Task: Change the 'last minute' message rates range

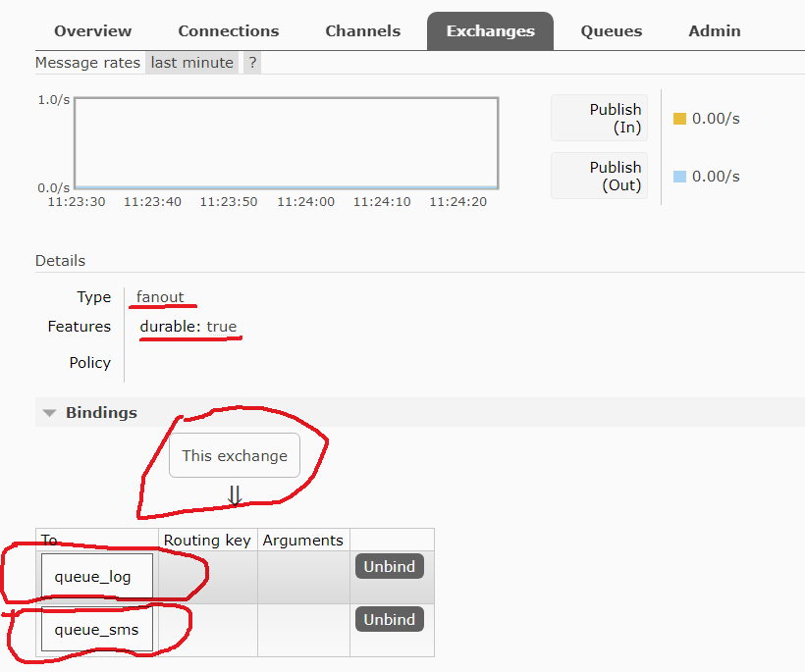Action: [192, 63]
